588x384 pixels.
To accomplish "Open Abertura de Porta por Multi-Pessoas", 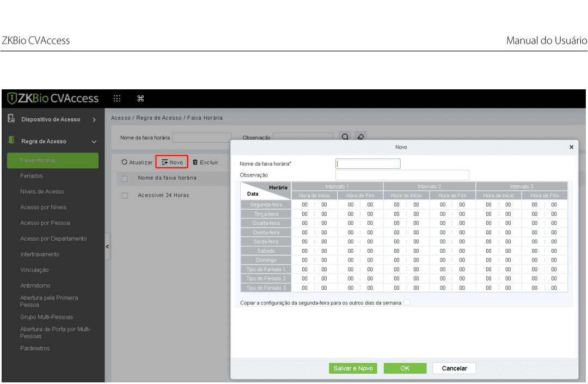I will tap(56, 333).
